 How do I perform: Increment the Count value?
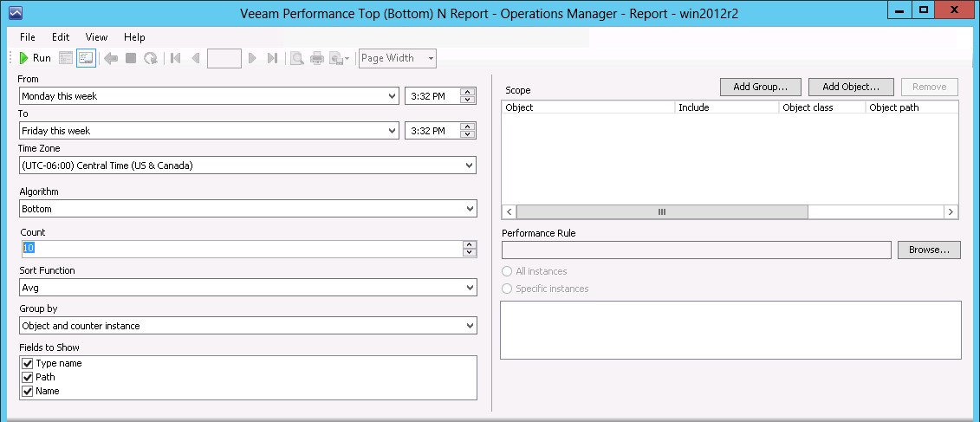[x=470, y=244]
